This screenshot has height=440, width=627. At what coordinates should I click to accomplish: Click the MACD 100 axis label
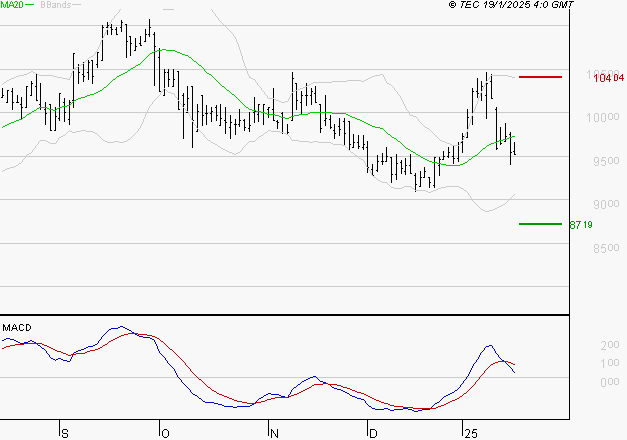point(610,363)
